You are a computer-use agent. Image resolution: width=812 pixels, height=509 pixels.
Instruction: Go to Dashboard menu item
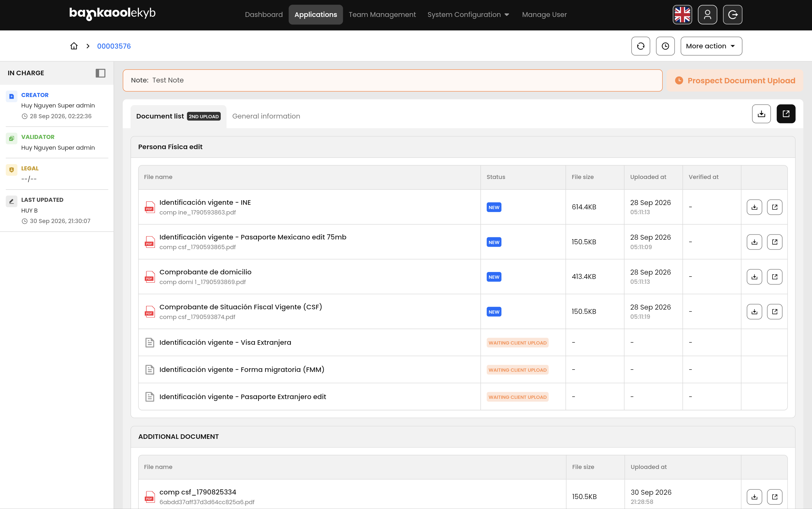pos(264,15)
